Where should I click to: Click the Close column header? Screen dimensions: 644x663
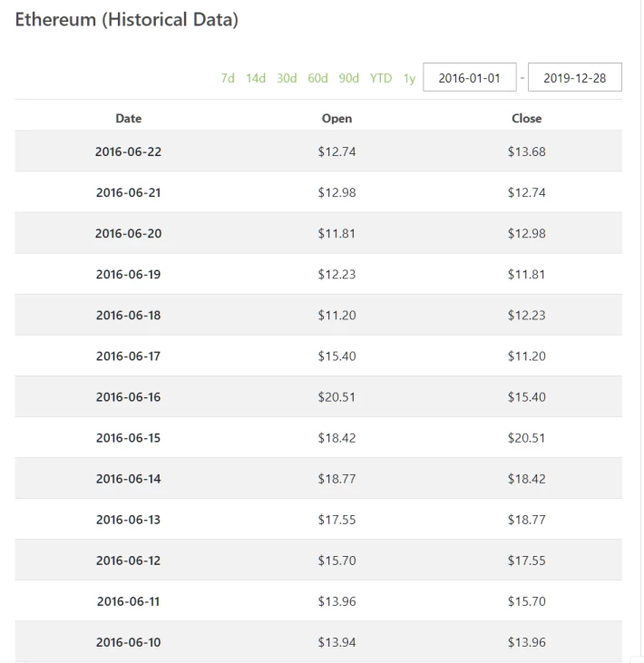pos(526,119)
